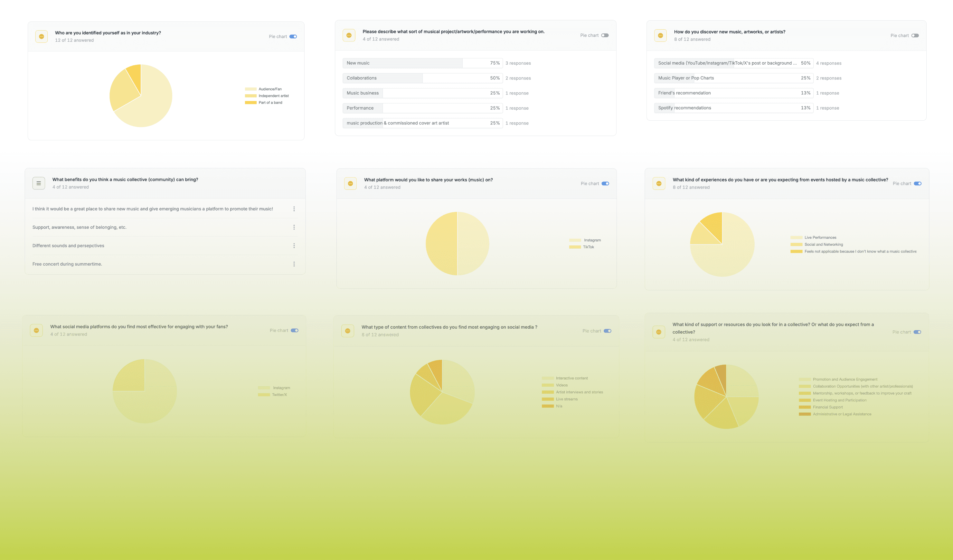Click 'Independent artist' legend entry
The height and width of the screenshot is (560, 953).
273,96
